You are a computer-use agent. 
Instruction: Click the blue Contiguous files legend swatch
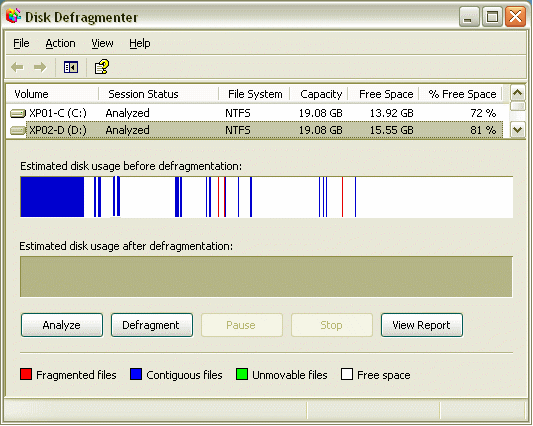[x=136, y=374]
